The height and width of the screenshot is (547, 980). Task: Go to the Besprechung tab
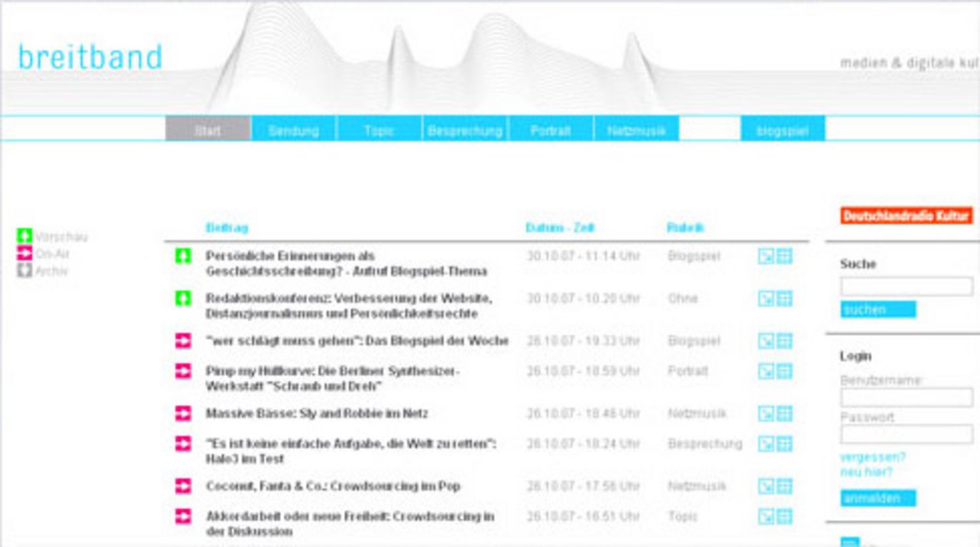(x=465, y=130)
